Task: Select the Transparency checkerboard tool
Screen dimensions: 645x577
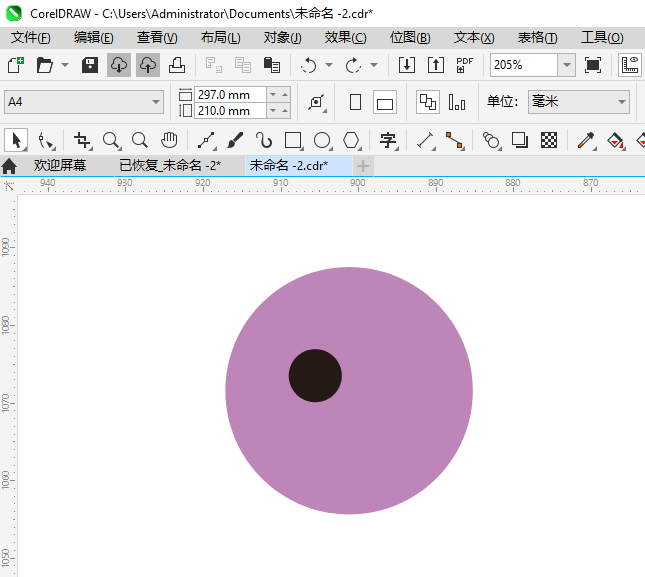Action: tap(549, 140)
